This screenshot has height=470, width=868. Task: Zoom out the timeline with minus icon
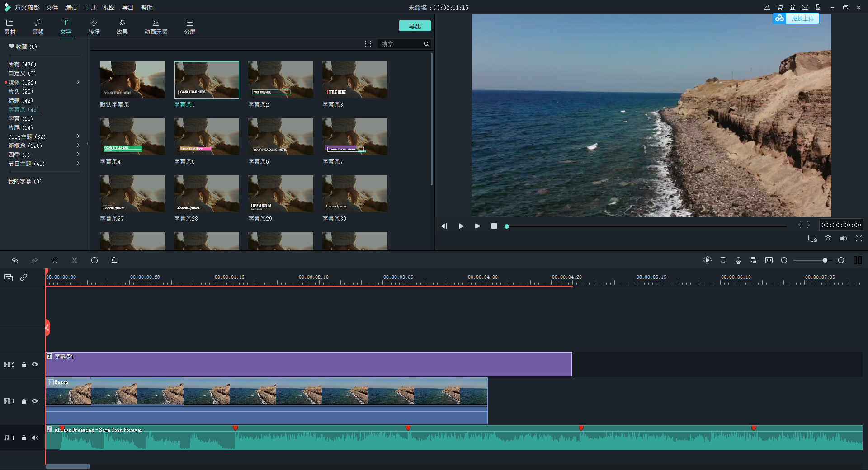click(784, 260)
